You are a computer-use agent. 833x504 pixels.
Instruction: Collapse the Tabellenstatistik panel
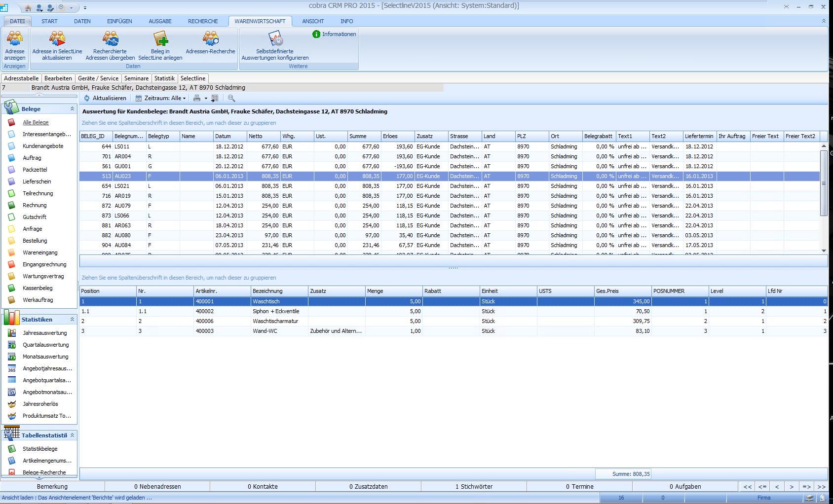72,435
